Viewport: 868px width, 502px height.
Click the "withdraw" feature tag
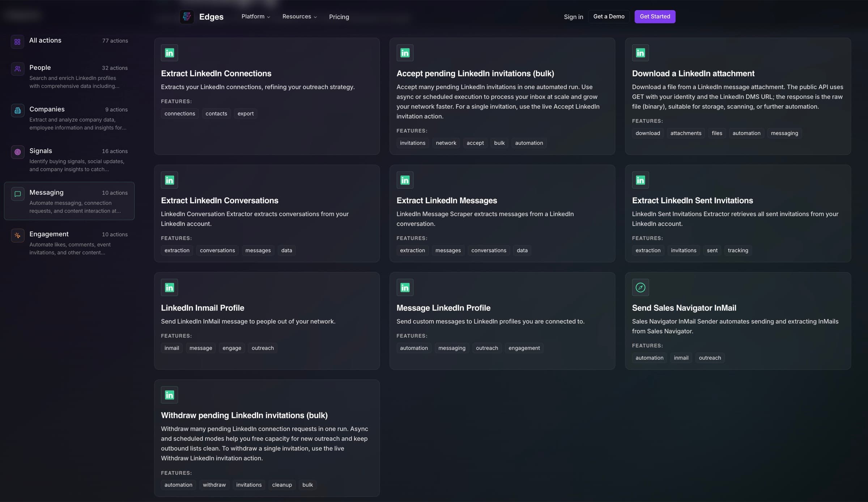pyautogui.click(x=214, y=485)
